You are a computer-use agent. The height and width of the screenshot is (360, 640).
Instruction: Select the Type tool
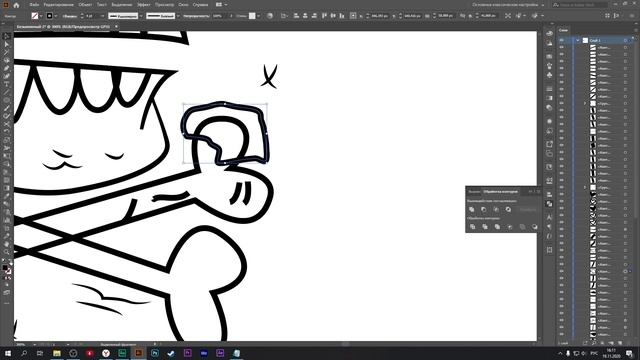click(x=7, y=84)
